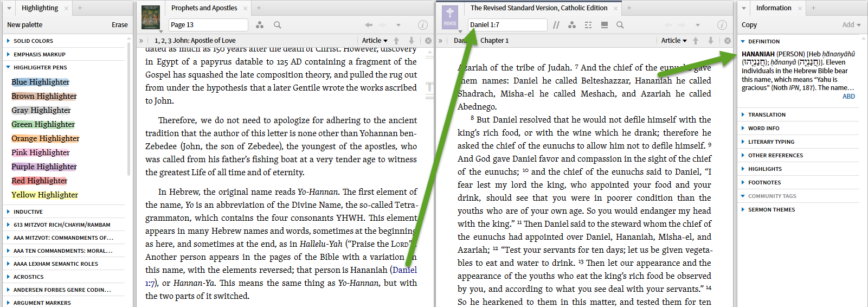This screenshot has width=868, height=307.
Task: Open history dropdown in Prophets and Apostles panel
Action: coord(398,25)
